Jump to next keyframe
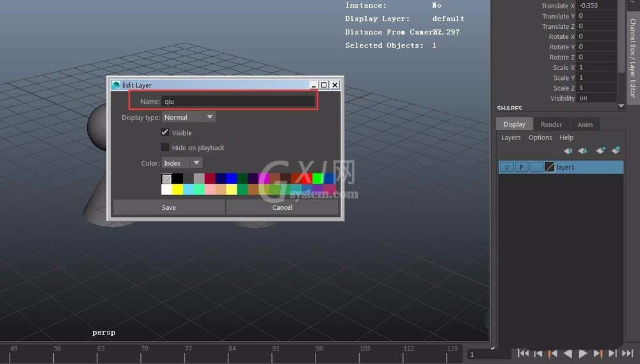 [598, 353]
